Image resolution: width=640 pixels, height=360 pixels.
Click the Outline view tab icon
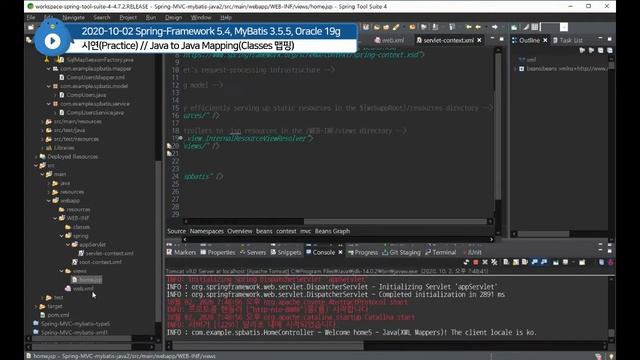click(515, 40)
